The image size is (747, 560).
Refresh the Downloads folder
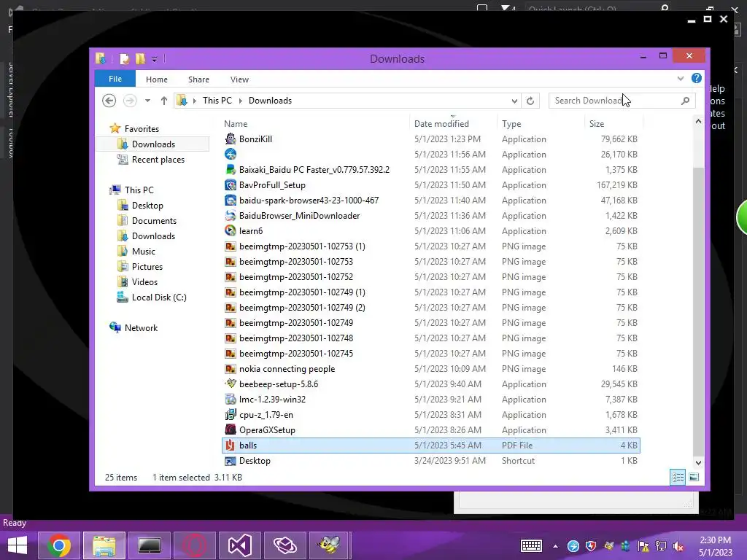point(530,101)
